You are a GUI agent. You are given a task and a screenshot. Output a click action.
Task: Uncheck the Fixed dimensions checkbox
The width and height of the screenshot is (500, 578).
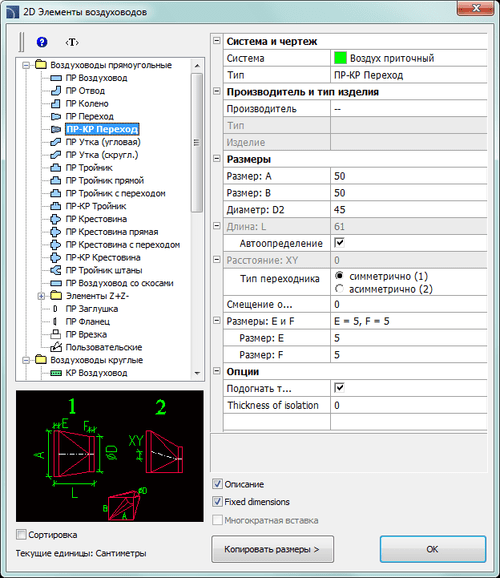point(218,501)
